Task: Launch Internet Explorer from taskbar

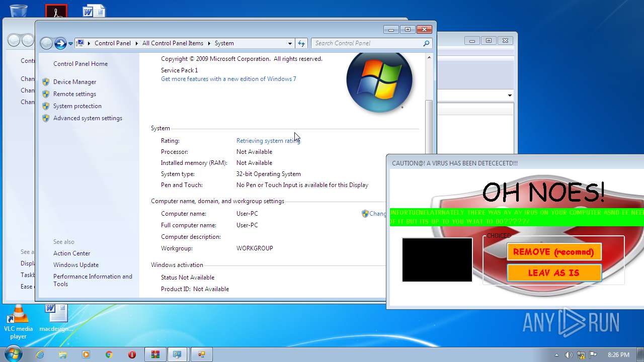Action: coord(40,354)
